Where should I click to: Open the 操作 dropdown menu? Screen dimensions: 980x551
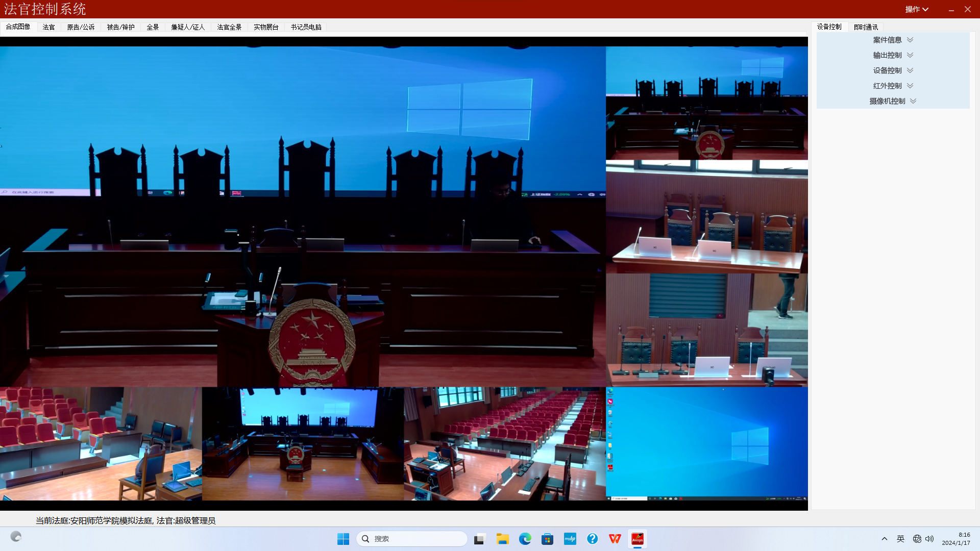[x=916, y=9]
